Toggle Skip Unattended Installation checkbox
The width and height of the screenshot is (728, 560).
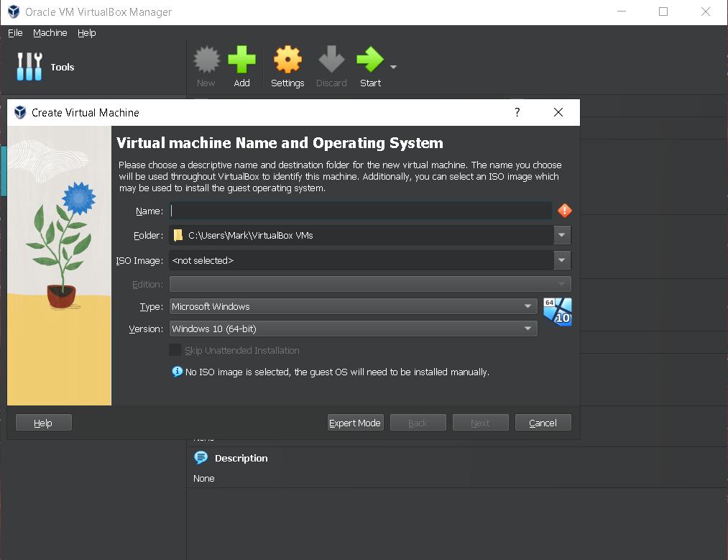click(x=175, y=350)
